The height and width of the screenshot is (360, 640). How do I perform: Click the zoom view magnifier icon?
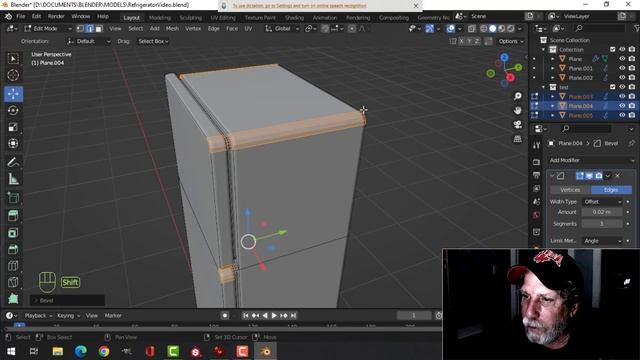pyautogui.click(x=518, y=96)
